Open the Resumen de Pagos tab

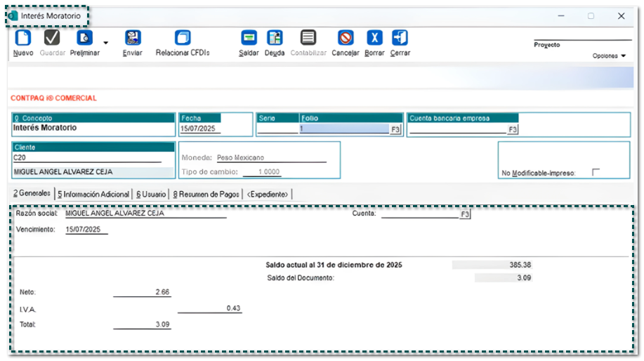coord(206,194)
